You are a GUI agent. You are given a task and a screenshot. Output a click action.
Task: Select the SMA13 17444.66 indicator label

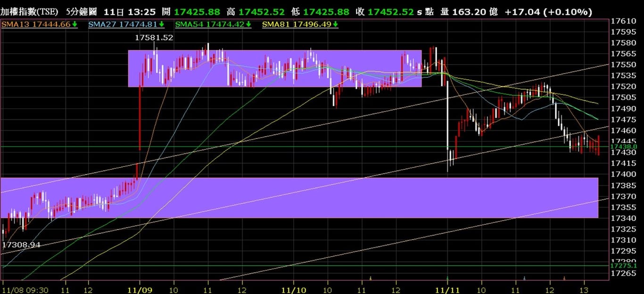point(39,24)
